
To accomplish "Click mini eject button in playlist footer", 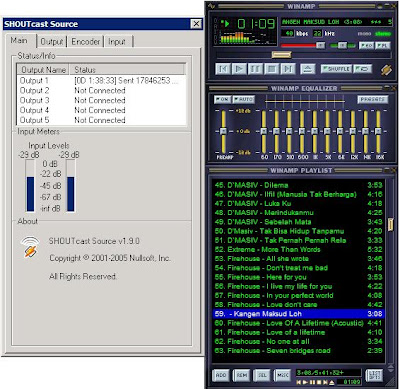I will point(332,382).
